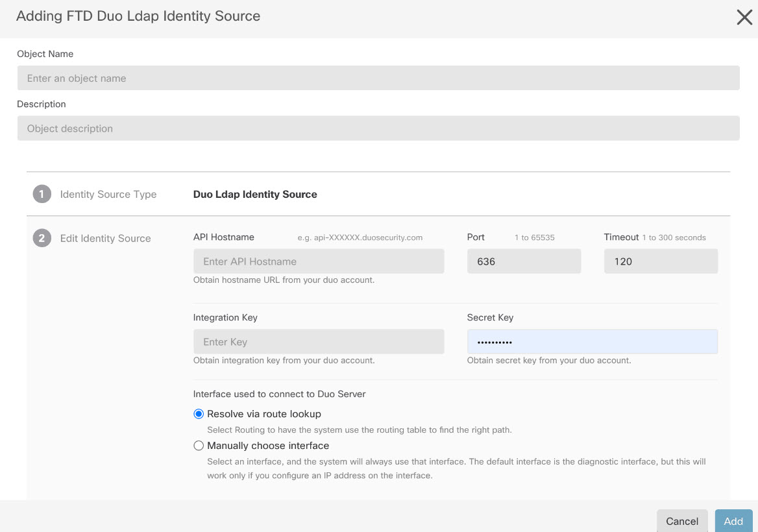Screen dimensions: 758x532
Task: Focus the Enter API Hostname field
Action: point(319,261)
